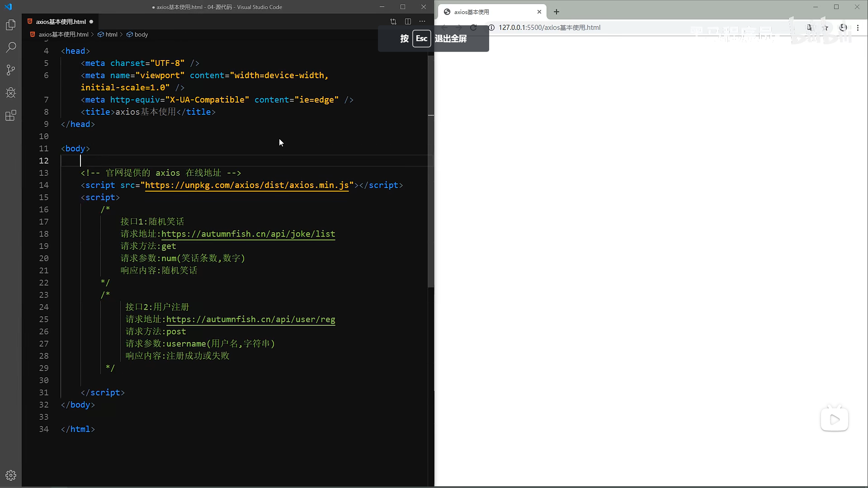The width and height of the screenshot is (868, 488).
Task: Split the editor to the right
Action: [x=408, y=21]
